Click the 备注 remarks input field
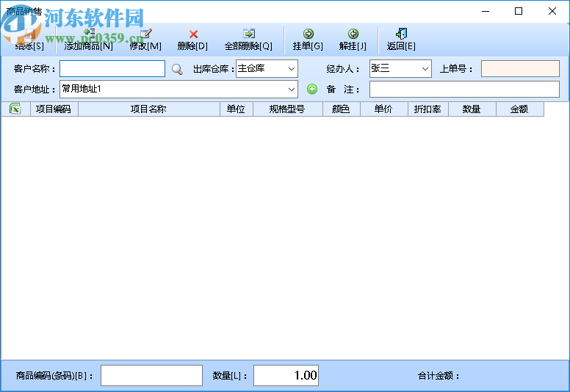This screenshot has height=392, width=570. coord(464,90)
